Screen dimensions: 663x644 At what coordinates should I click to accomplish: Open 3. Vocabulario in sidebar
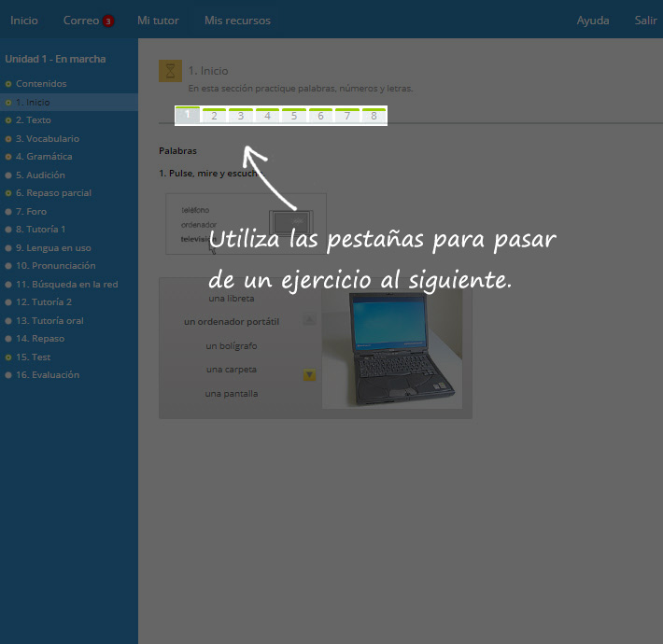[x=47, y=139]
